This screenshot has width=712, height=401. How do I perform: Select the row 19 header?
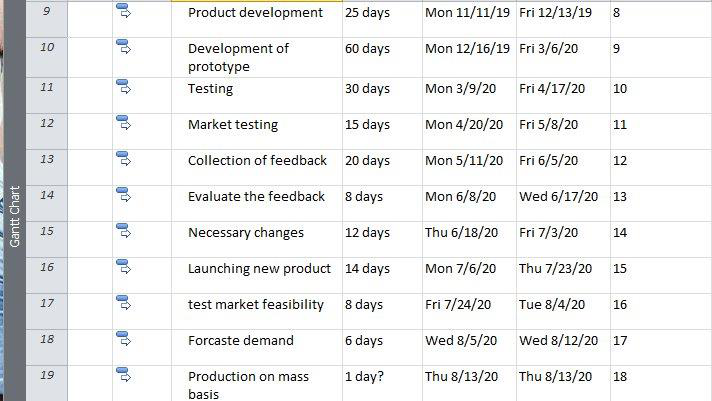(x=47, y=383)
